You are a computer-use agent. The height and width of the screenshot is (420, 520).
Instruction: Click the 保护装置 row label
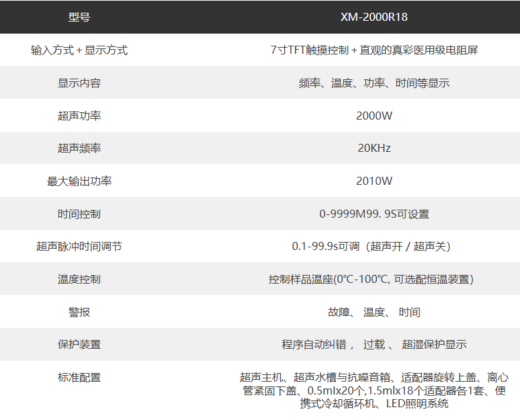(x=79, y=345)
